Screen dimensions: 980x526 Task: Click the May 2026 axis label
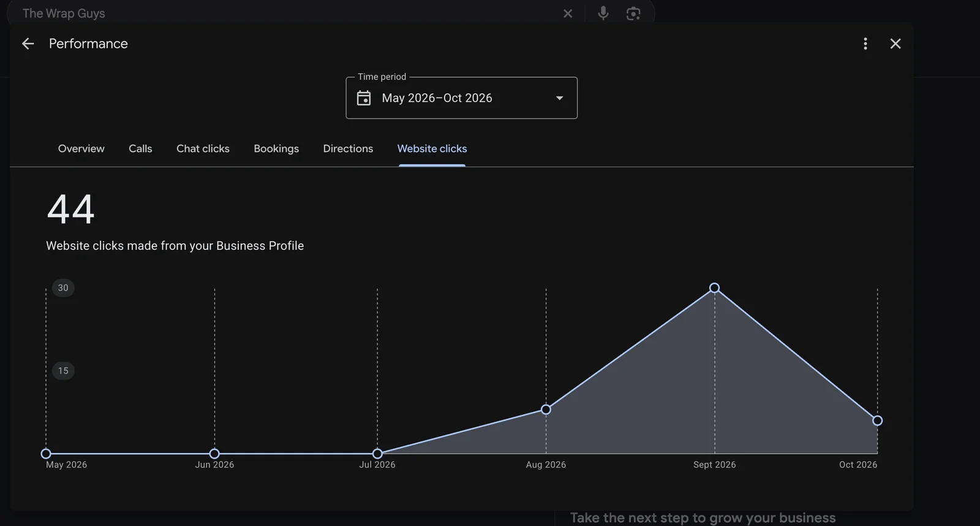point(66,465)
